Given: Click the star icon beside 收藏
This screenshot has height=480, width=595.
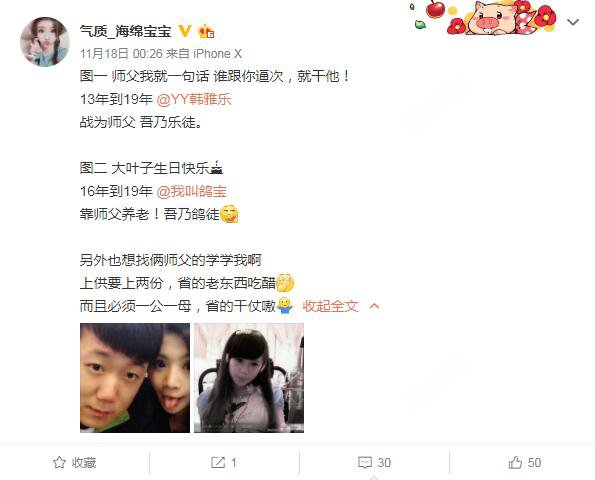Looking at the screenshot, I should [x=59, y=462].
